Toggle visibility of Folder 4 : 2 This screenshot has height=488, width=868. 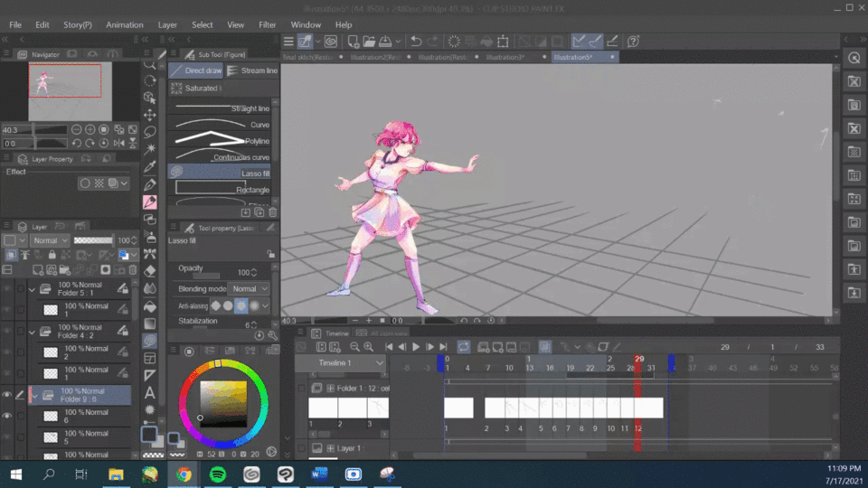pyautogui.click(x=6, y=332)
